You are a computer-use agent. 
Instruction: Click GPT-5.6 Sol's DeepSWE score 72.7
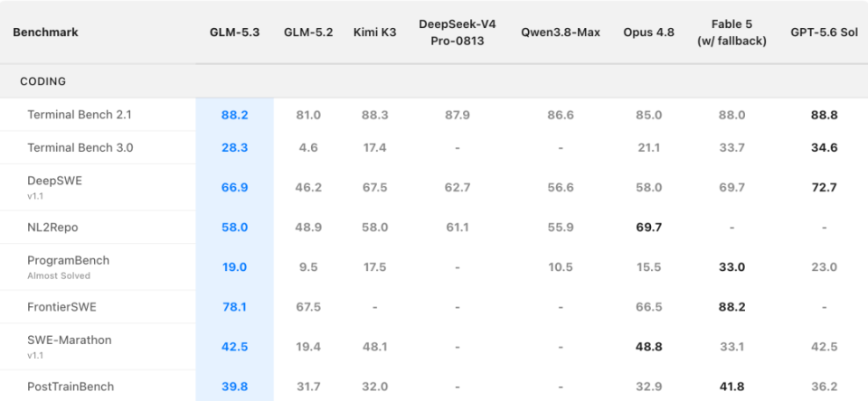pos(825,188)
